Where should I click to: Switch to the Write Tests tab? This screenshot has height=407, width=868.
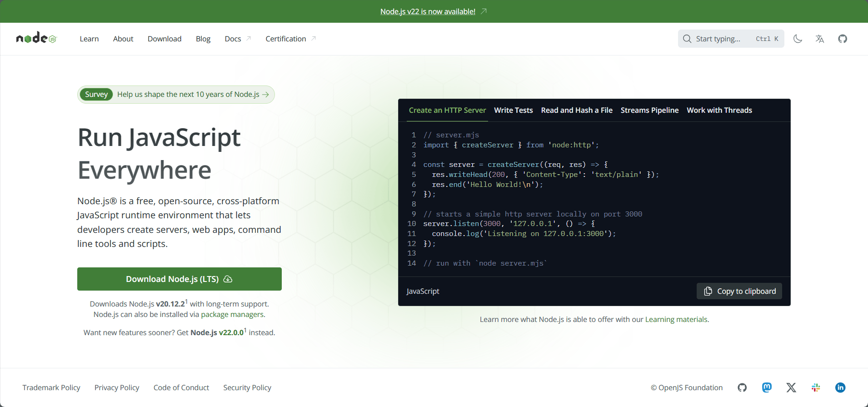pyautogui.click(x=513, y=110)
